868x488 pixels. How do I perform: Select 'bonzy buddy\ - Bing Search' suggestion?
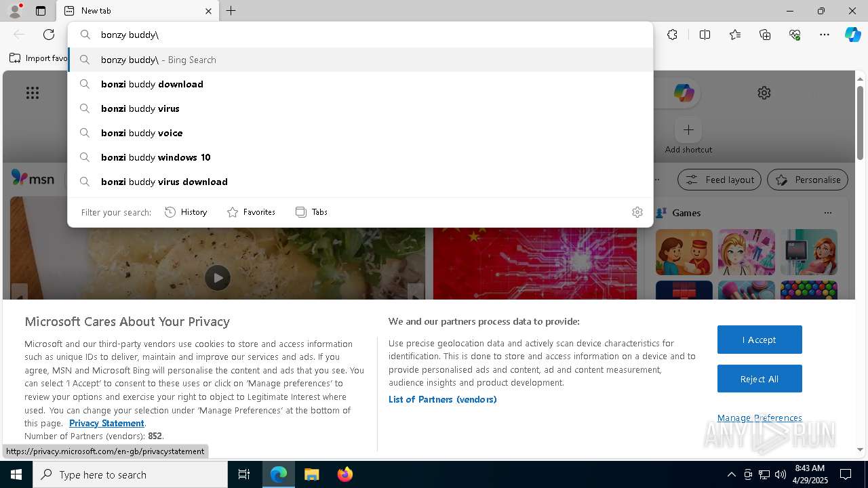tap(360, 60)
